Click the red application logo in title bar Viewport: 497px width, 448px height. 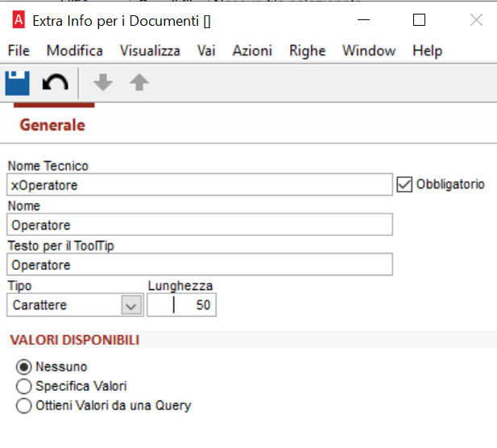[x=19, y=20]
